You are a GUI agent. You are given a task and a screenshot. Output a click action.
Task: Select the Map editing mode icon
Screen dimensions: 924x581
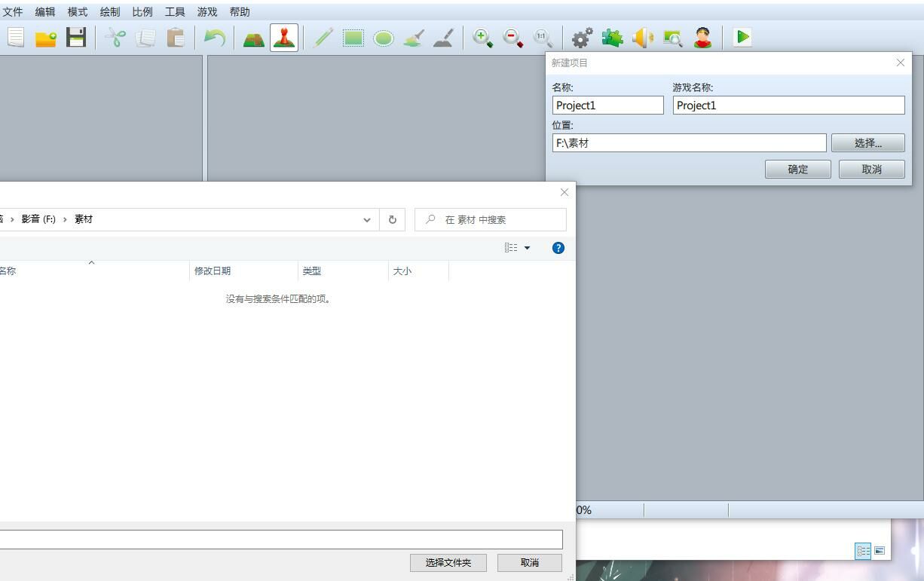point(253,38)
